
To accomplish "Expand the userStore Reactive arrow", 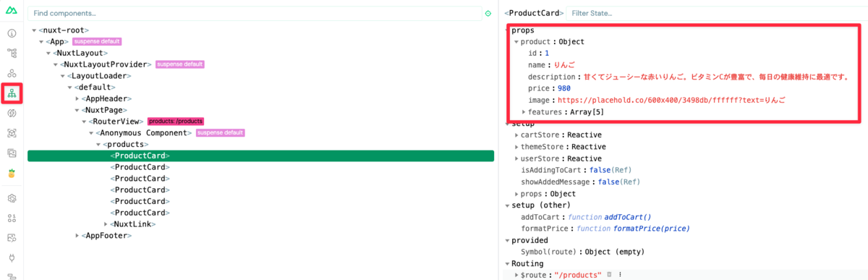I will coord(516,158).
